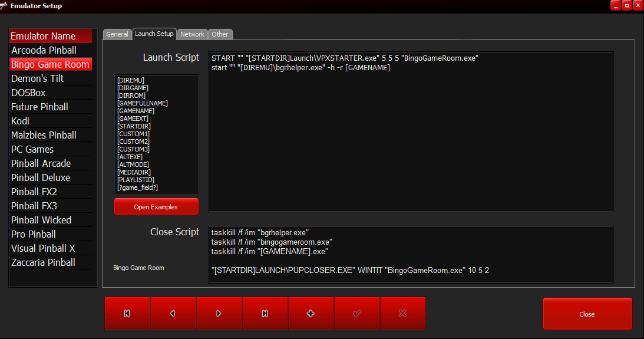Screen dimensions: 644x339
Task: Pick the [GAMENAME] variable from list
Action: 136,111
